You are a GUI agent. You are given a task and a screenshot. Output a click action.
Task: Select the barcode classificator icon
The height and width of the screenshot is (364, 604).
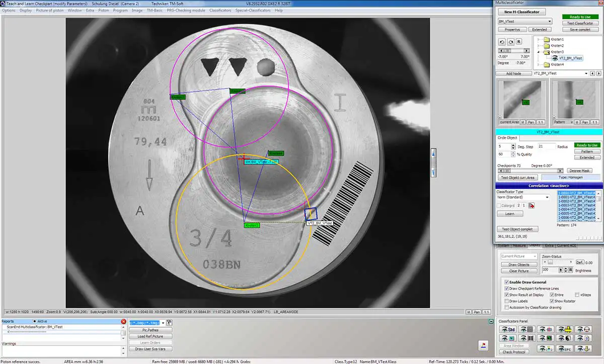pos(526,338)
